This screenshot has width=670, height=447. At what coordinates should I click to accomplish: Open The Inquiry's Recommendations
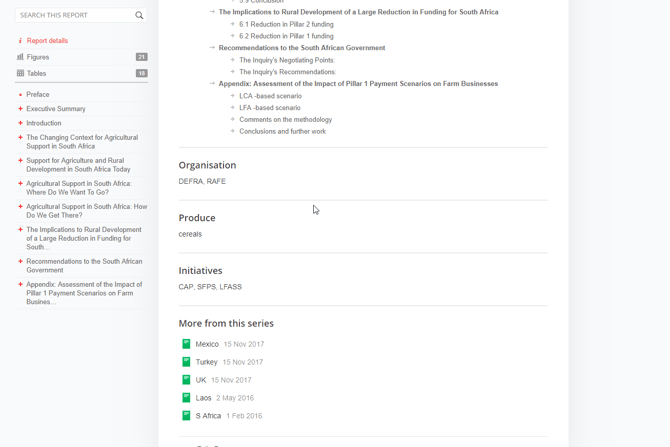click(288, 72)
